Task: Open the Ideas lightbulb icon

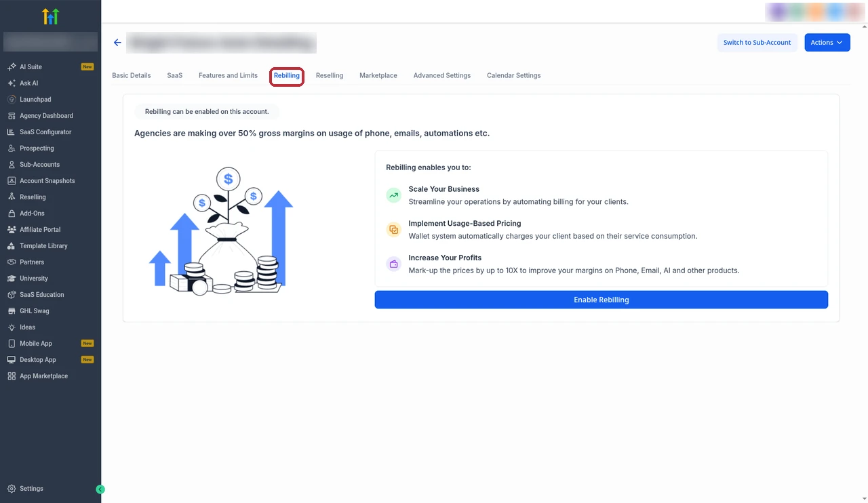Action: point(12,327)
